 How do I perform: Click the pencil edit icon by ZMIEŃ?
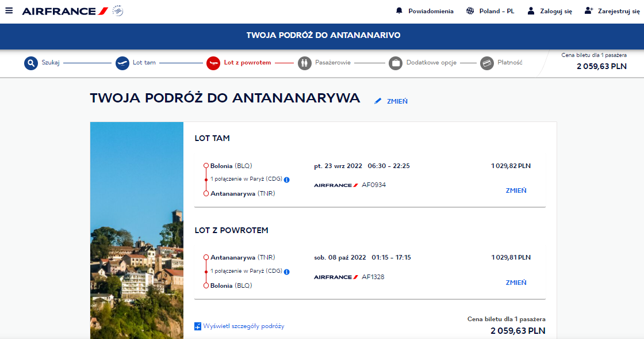point(378,101)
